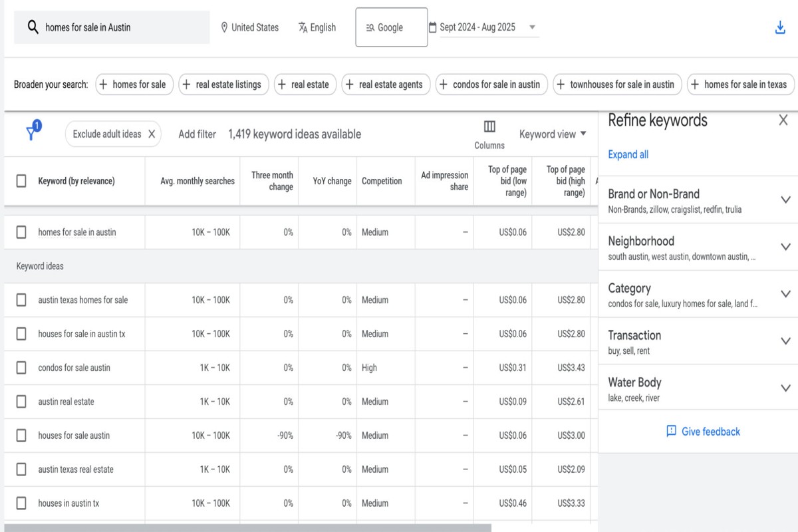
Task: Click the search field with 'homes for sale in Austin'
Action: coord(112,27)
